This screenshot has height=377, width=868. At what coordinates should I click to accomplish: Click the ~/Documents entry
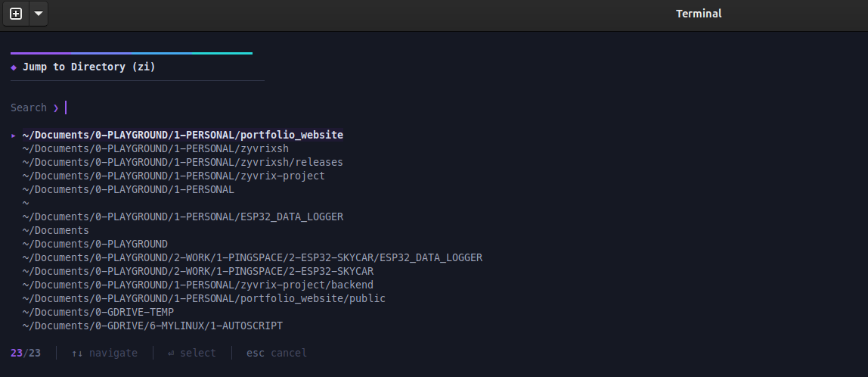[x=55, y=230]
